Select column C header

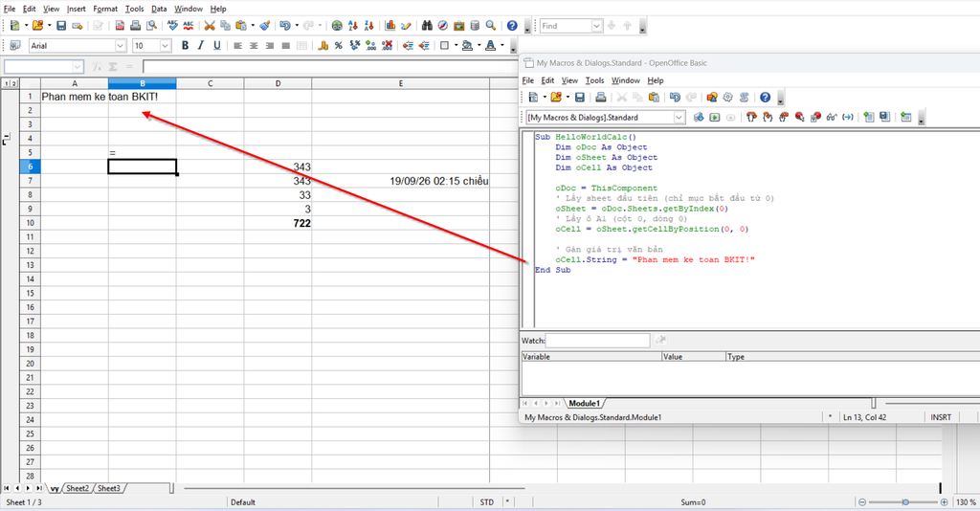coord(210,83)
